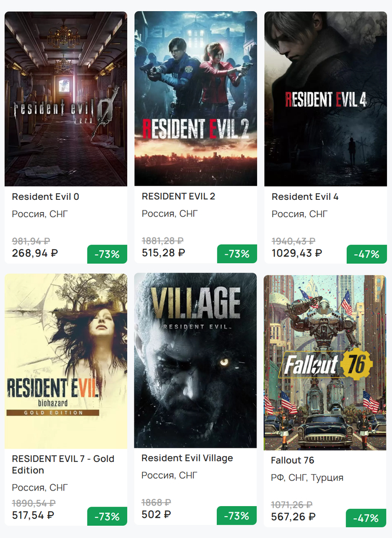Click the 567,26 ₽ price of Fallout 76
Screen dimensions: 392x538
[x=293, y=517]
